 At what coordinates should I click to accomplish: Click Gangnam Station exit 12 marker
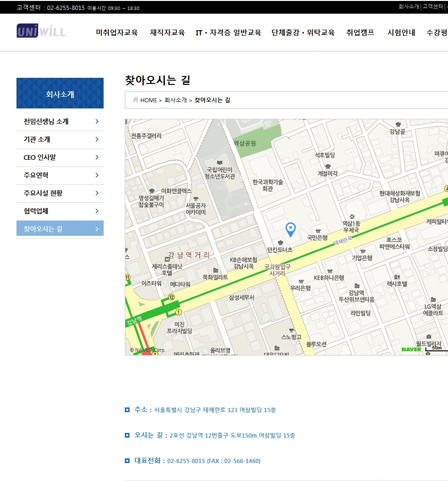pyautogui.click(x=171, y=297)
